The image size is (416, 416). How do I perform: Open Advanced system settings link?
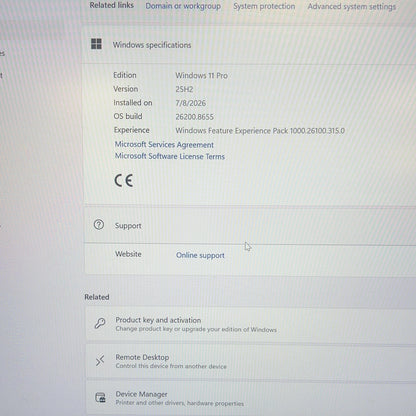352,7
